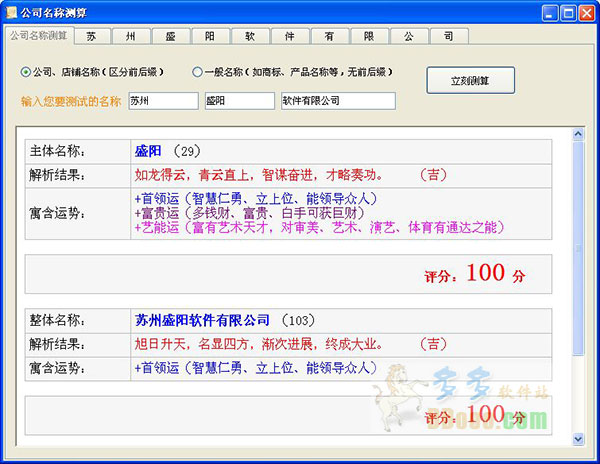This screenshot has height=464, width=600.
Task: Click the results scrollbar down arrow
Action: (x=578, y=439)
